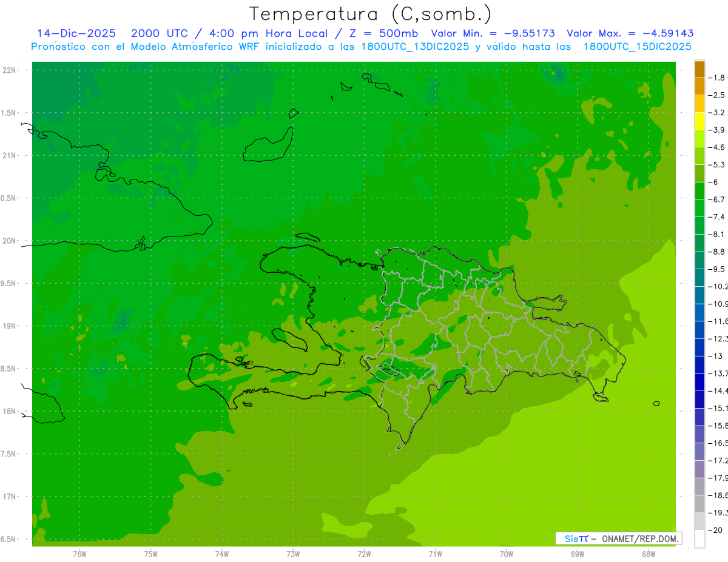This screenshot has height=562, width=728.
Task: Click the '73W' longitude axis label
Action: pos(293,554)
